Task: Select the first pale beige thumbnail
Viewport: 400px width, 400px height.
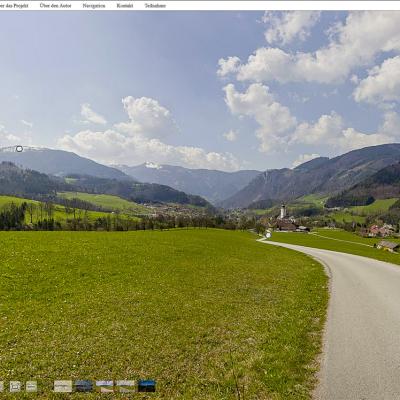Action: click(63, 386)
